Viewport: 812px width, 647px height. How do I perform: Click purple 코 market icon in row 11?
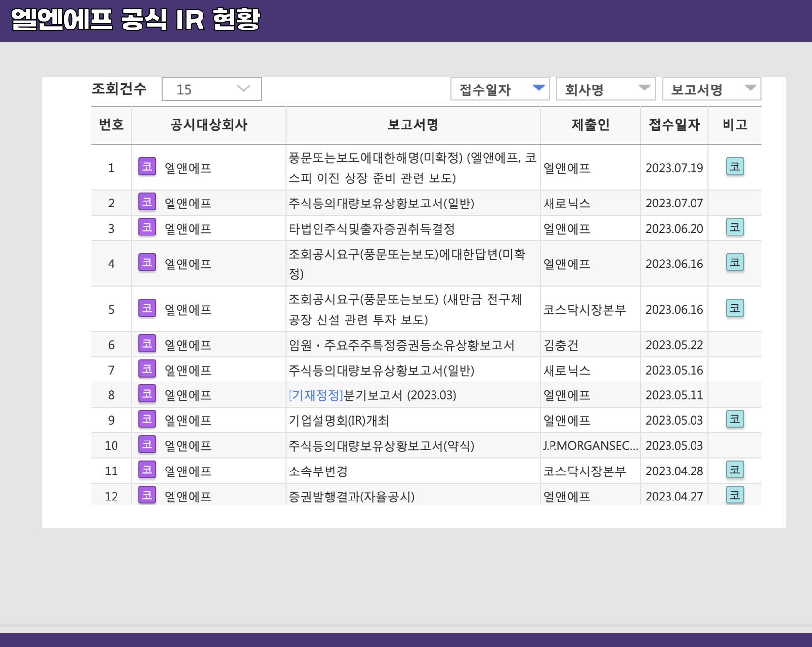click(x=147, y=470)
